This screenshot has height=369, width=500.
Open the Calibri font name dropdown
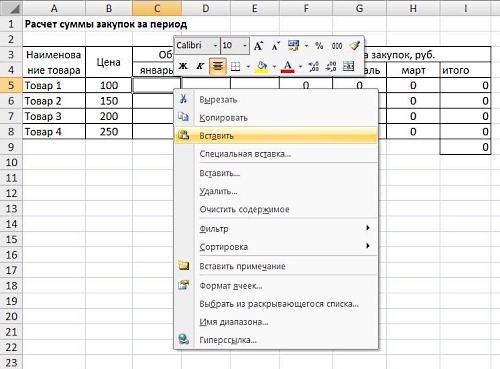click(x=215, y=46)
